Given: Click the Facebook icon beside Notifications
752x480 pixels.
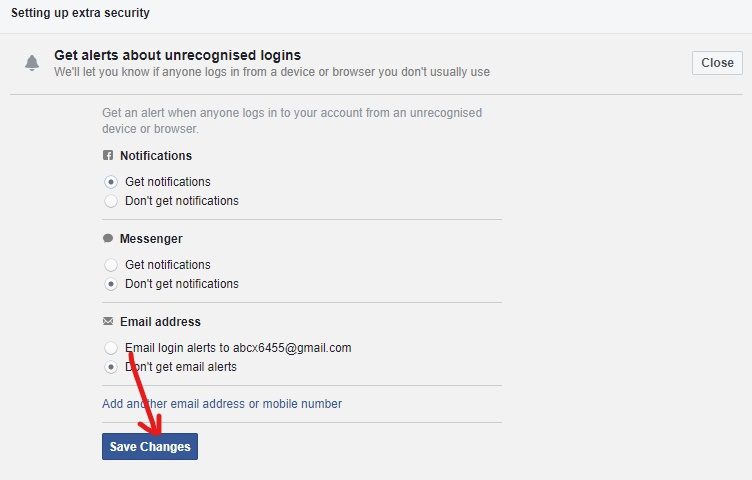Looking at the screenshot, I should coord(108,155).
